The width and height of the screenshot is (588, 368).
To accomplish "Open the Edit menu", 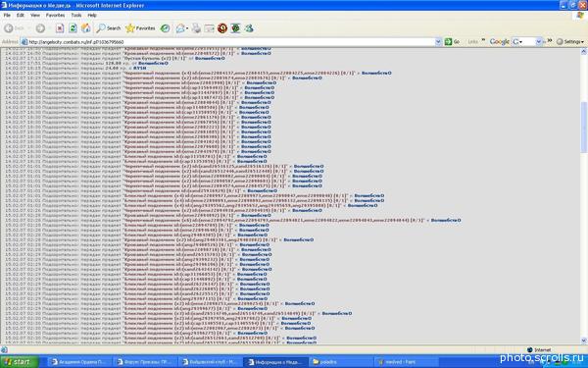I will click(x=21, y=15).
